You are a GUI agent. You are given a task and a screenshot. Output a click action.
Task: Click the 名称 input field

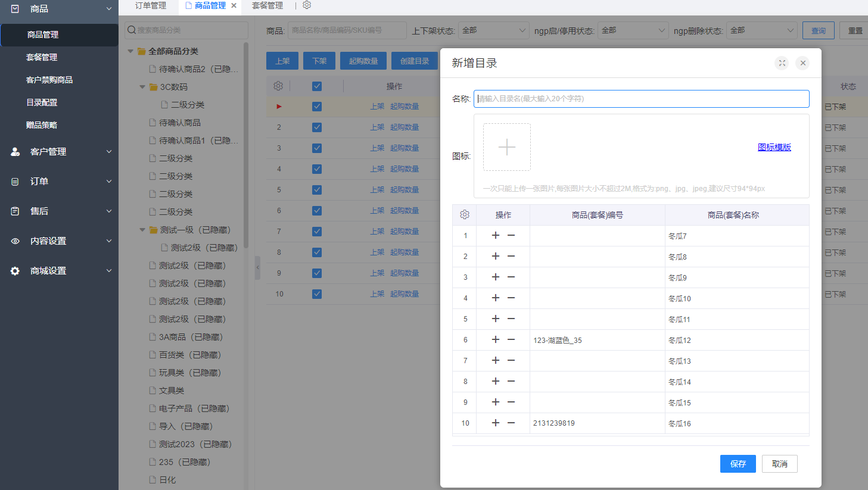[641, 99]
